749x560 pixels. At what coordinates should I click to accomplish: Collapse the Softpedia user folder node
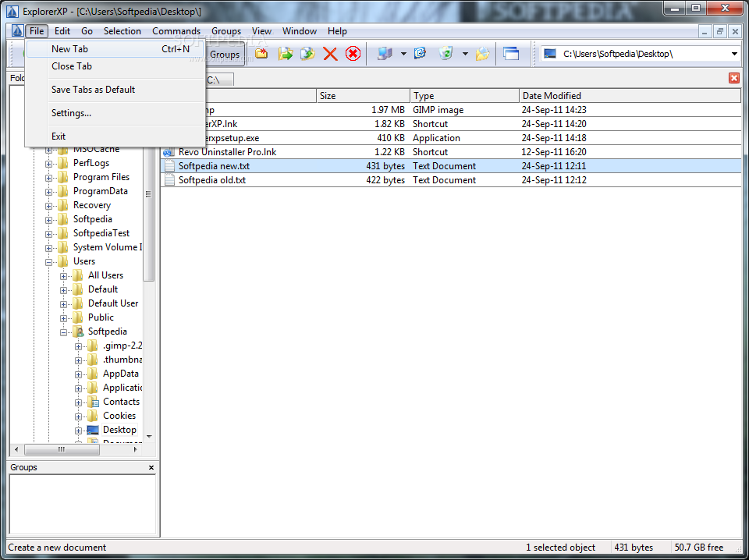(63, 332)
